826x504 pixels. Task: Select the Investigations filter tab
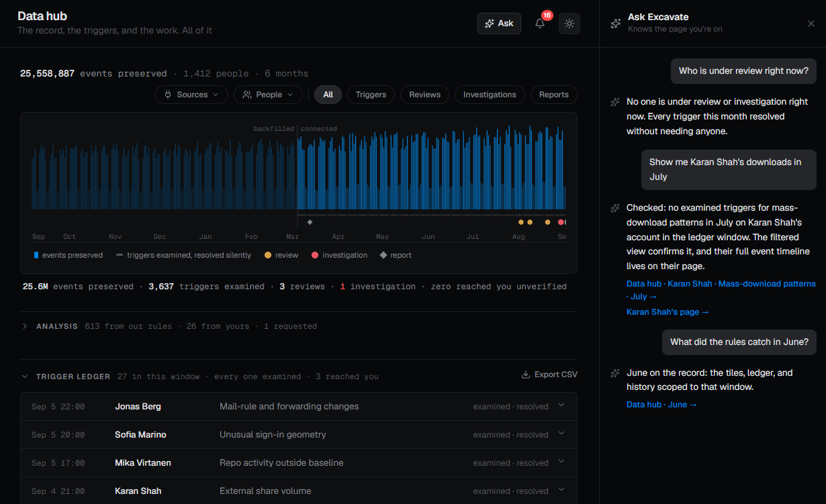pos(490,95)
